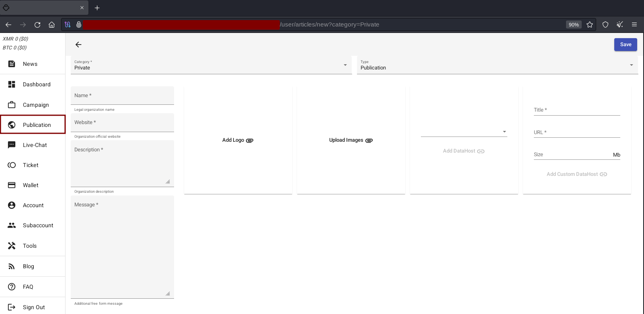Open the browser hamburger menu
The width and height of the screenshot is (644, 314).
[634, 24]
